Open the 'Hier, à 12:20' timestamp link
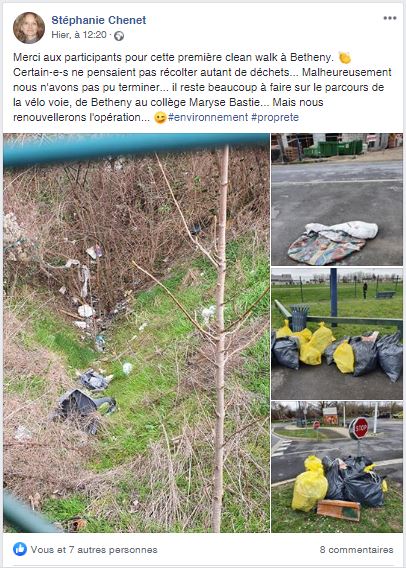 79,35
